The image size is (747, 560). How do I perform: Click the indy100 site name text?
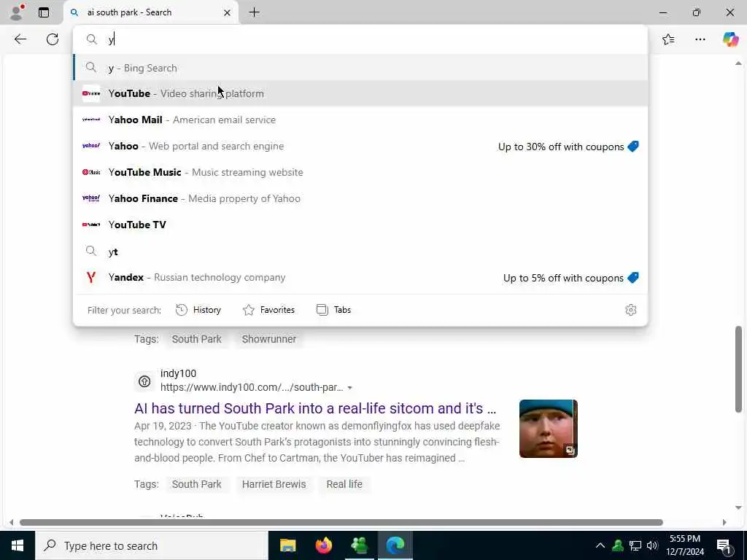[x=178, y=373]
